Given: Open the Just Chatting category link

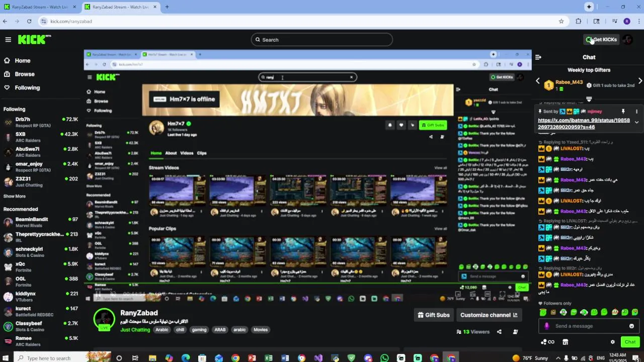Looking at the screenshot, I should point(135,330).
